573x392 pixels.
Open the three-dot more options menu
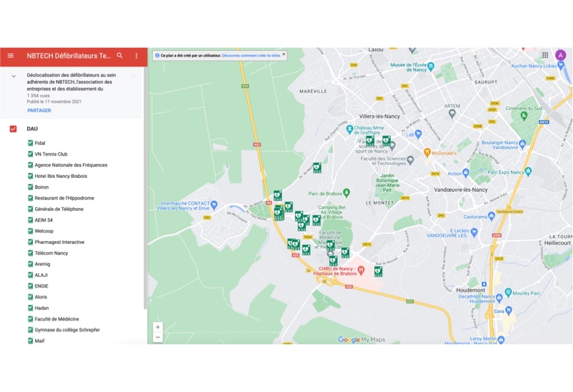pos(136,56)
